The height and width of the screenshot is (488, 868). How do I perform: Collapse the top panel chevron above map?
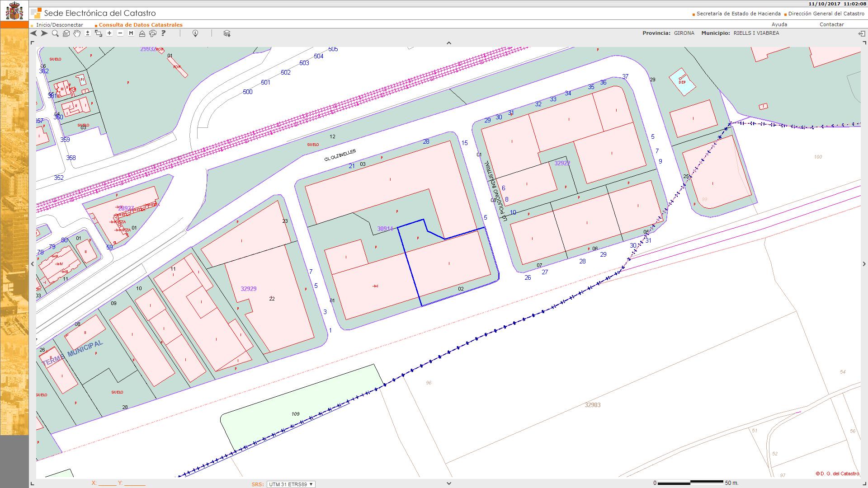click(449, 43)
